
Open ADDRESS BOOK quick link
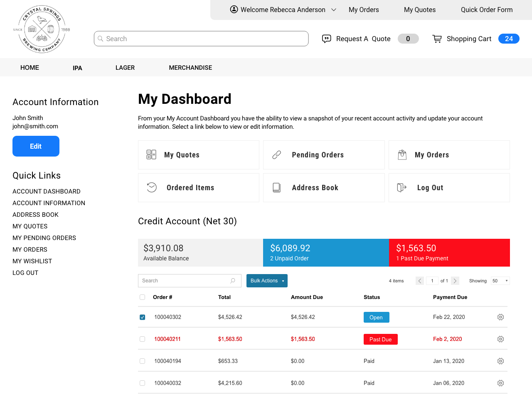coord(35,215)
